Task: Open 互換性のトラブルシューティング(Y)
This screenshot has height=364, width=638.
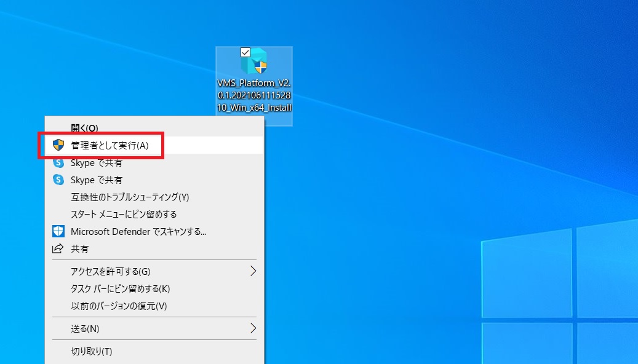Action: [x=154, y=197]
